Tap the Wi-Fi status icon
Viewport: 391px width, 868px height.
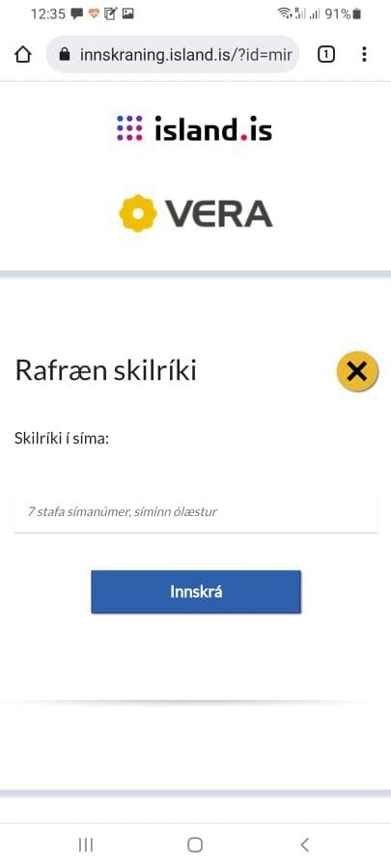tap(285, 14)
